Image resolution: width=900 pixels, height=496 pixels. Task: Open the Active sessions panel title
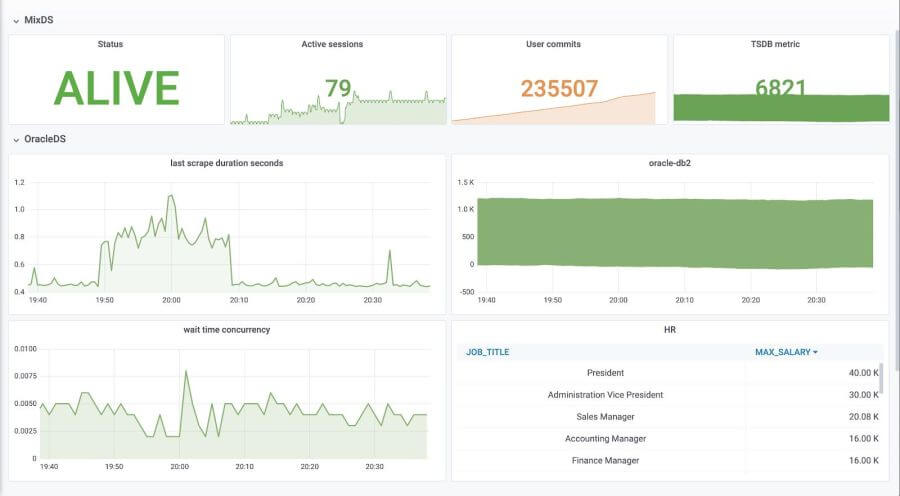[332, 44]
